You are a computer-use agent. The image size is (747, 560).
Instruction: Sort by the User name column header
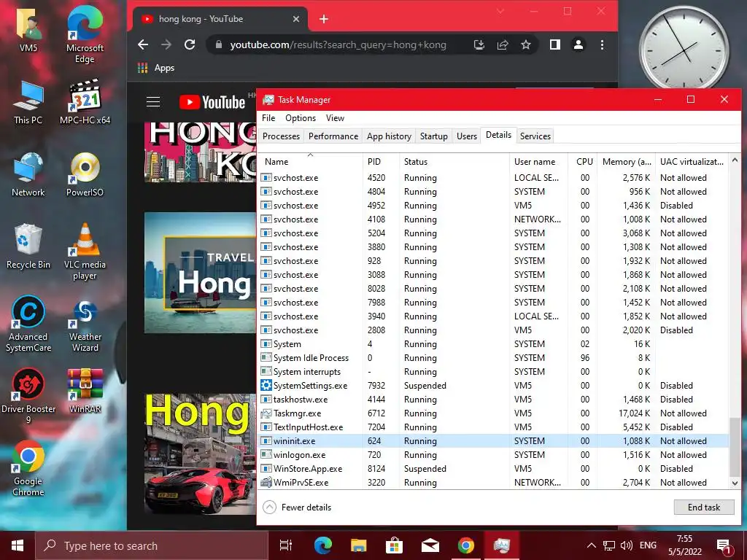click(539, 162)
